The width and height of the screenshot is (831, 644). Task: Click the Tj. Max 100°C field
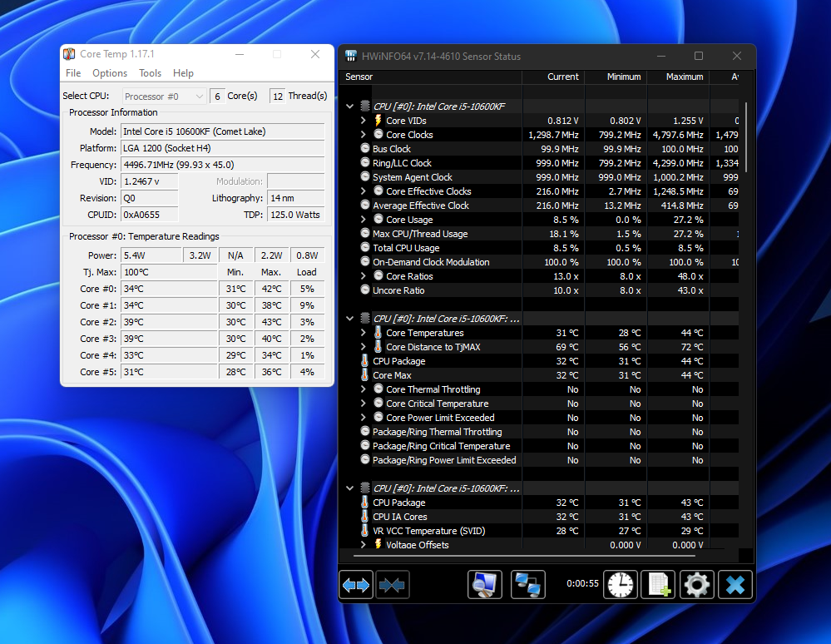169,272
